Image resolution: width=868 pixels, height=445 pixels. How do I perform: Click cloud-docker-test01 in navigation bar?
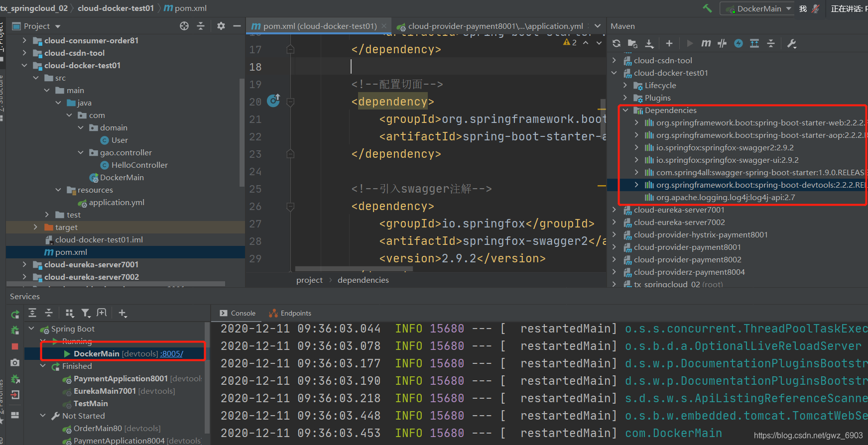point(116,8)
